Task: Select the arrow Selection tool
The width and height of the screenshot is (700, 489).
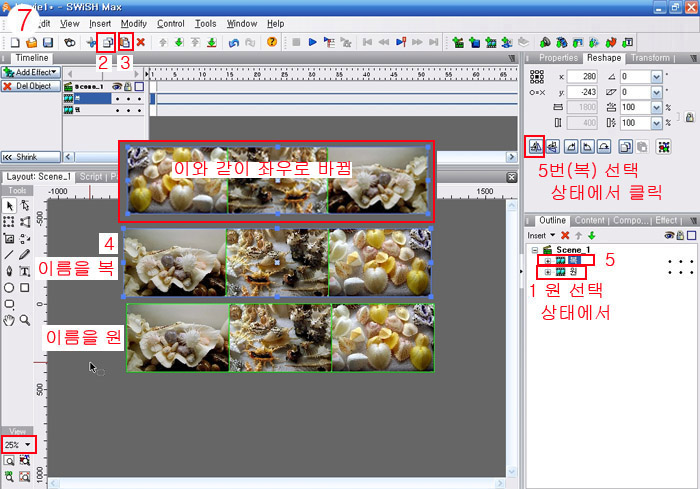Action: 9,206
